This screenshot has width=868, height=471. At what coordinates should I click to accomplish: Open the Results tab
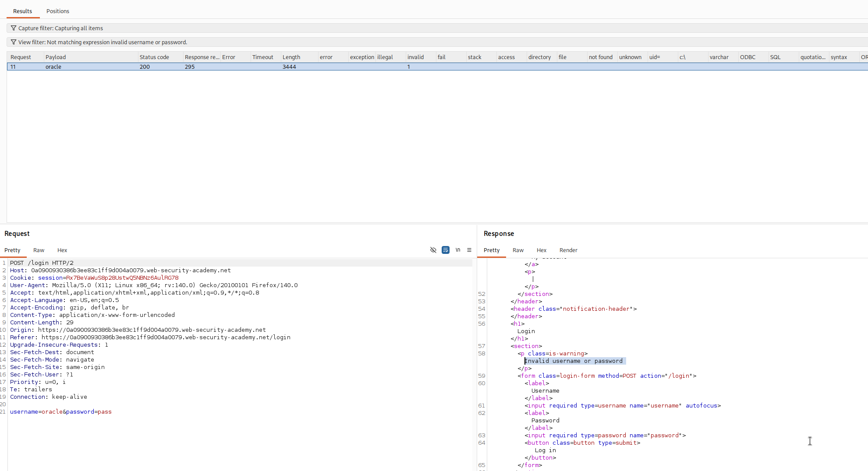pos(22,11)
